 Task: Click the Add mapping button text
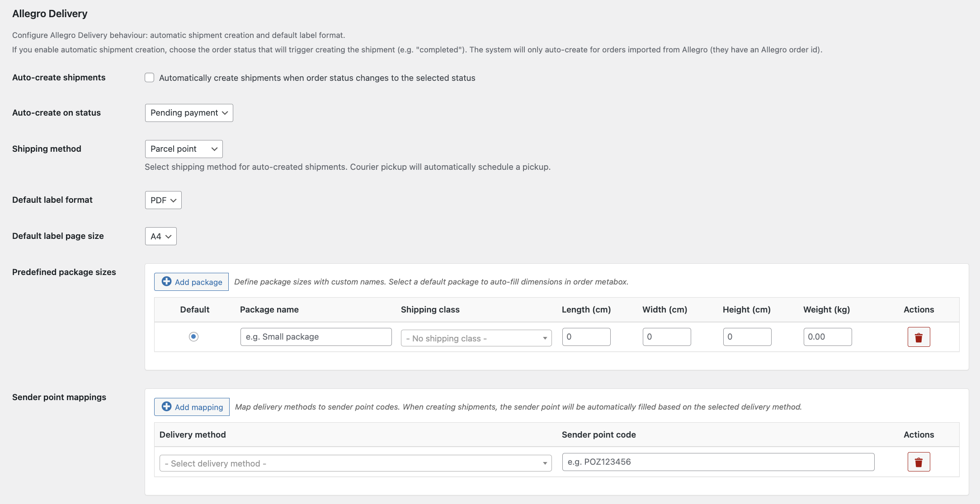(x=199, y=407)
